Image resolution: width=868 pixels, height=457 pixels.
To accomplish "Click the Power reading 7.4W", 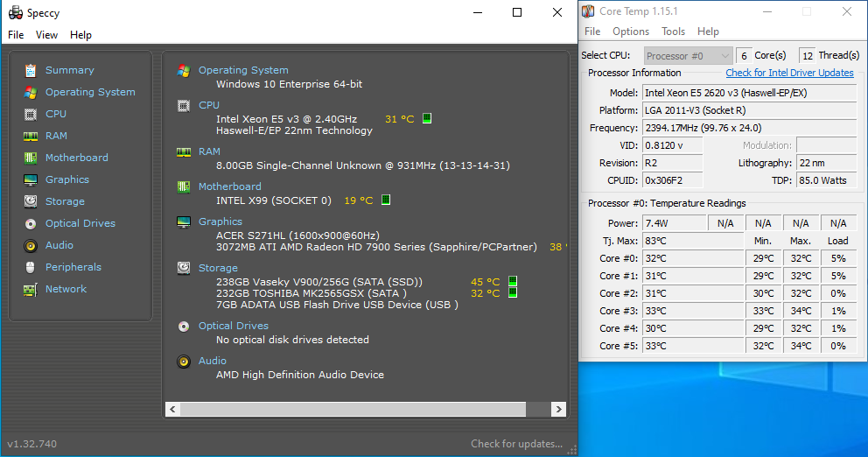I will [675, 223].
